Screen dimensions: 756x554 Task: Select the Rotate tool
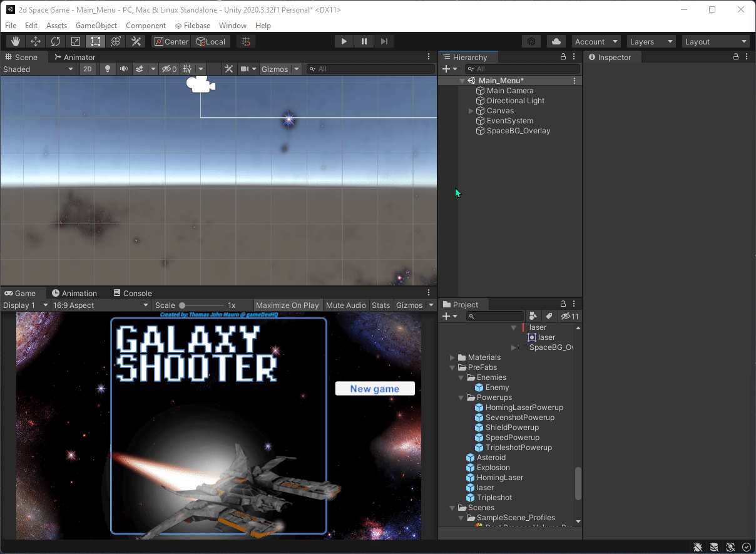(x=55, y=41)
